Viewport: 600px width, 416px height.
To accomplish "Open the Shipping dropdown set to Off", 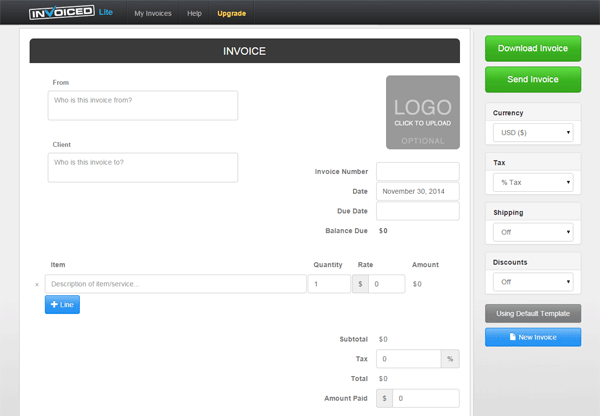I will pos(533,232).
